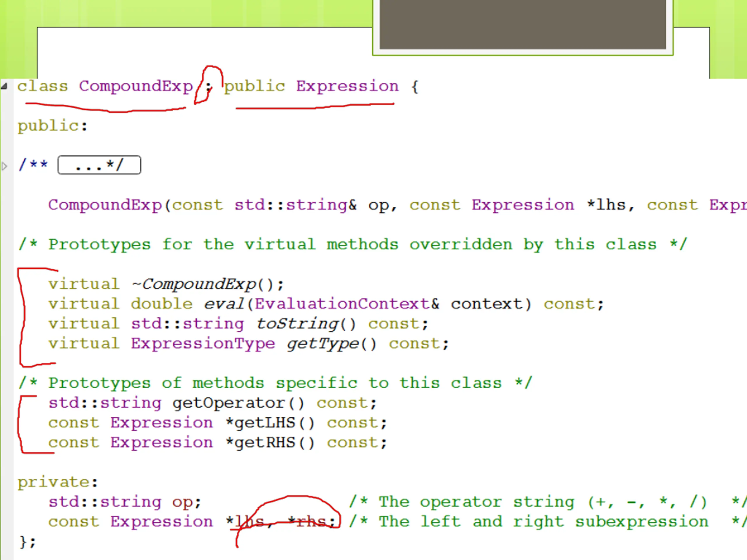Image resolution: width=747 pixels, height=560 pixels.
Task: Click 'Prototypes for the virtual methods' comment
Action: point(353,244)
